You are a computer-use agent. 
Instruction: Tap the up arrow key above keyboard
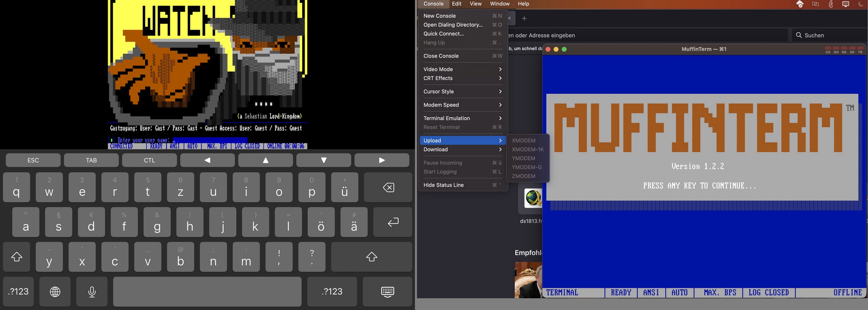point(265,160)
